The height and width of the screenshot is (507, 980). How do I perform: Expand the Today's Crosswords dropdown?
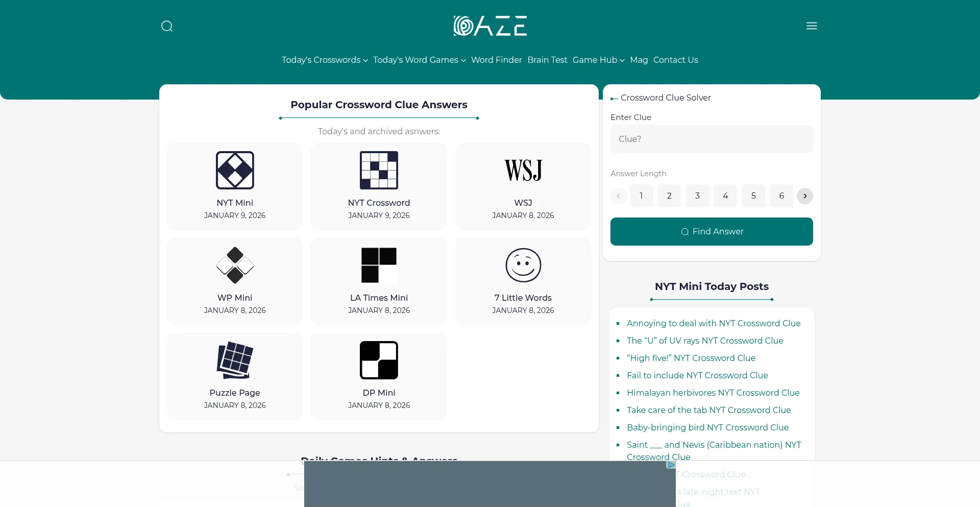pyautogui.click(x=324, y=60)
